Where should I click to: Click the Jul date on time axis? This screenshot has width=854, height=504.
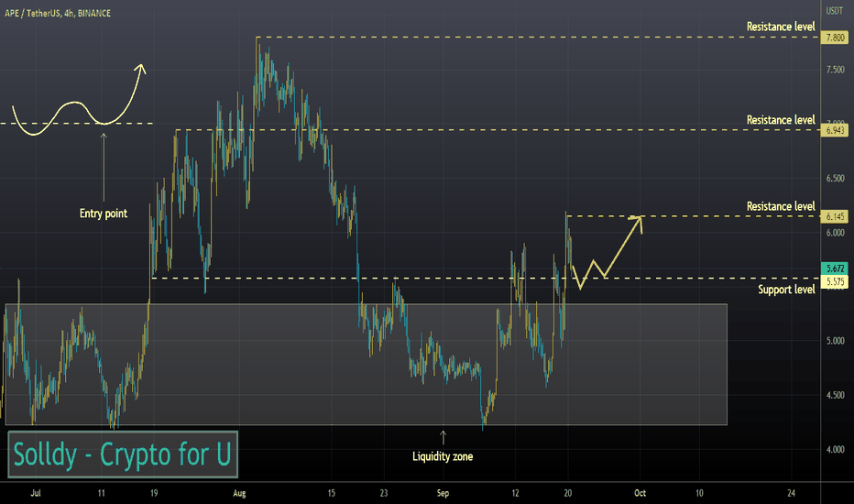point(36,493)
